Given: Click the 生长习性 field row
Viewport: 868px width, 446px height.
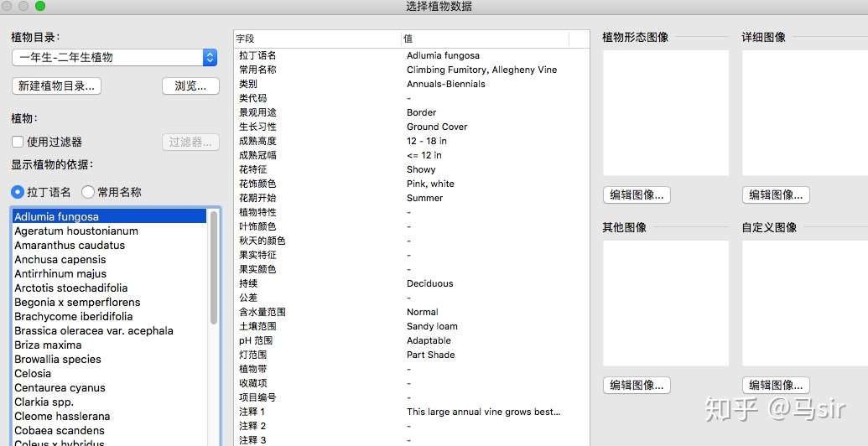Looking at the screenshot, I should (412, 127).
